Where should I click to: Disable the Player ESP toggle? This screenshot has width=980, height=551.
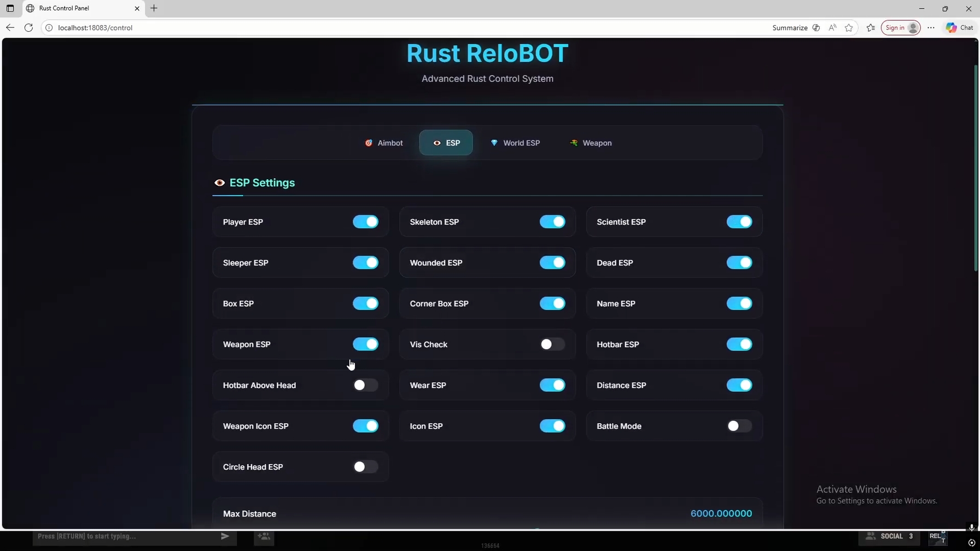(x=365, y=222)
